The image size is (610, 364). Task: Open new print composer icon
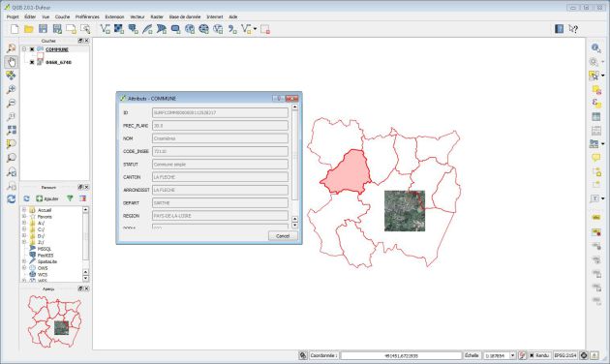72,29
